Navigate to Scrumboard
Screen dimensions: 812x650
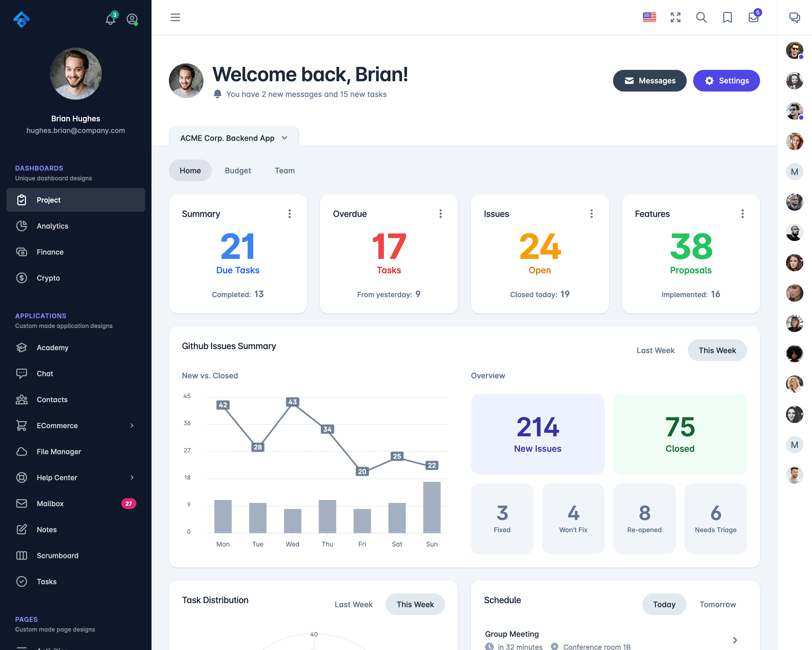(x=58, y=555)
